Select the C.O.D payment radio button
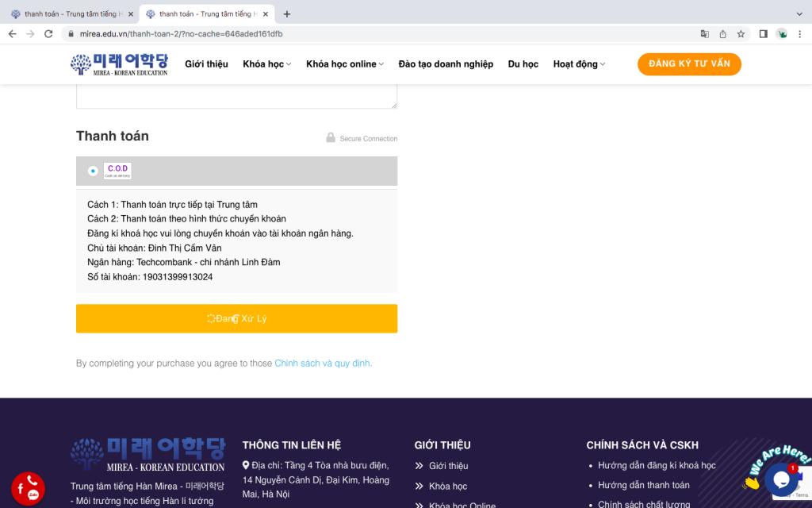This screenshot has height=508, width=812. 93,171
